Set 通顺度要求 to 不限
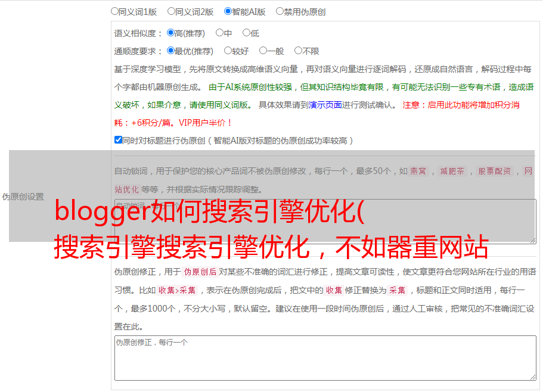The height and width of the screenshot is (392, 543). [298, 51]
